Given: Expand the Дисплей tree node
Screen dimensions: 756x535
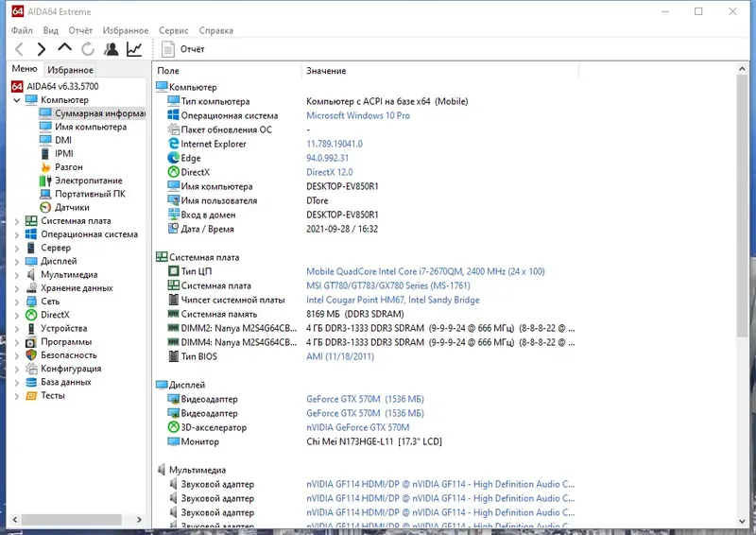Looking at the screenshot, I should click(x=16, y=262).
